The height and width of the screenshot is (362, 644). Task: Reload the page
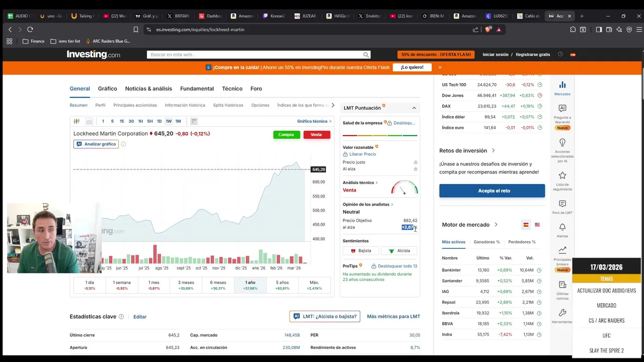[x=30, y=30]
